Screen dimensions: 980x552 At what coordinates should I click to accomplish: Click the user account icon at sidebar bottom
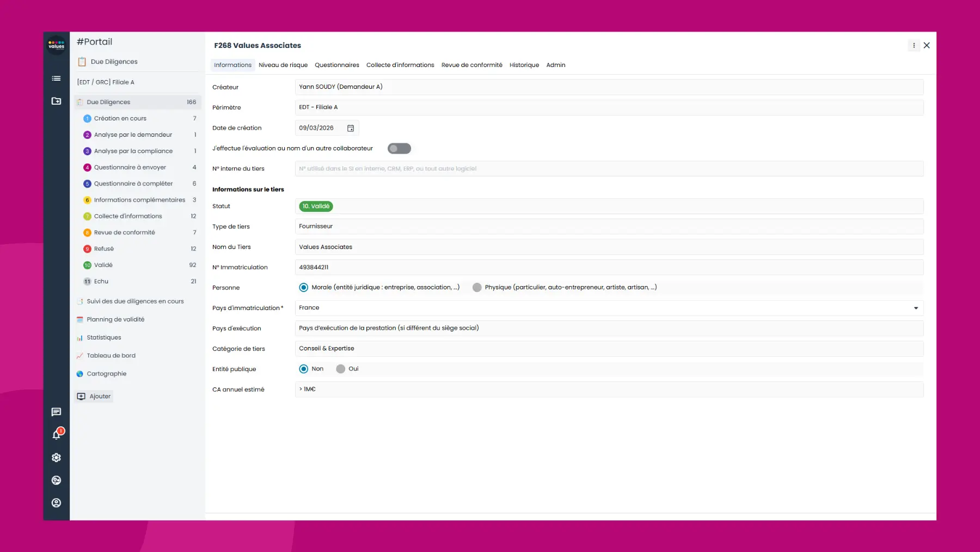[x=56, y=503]
